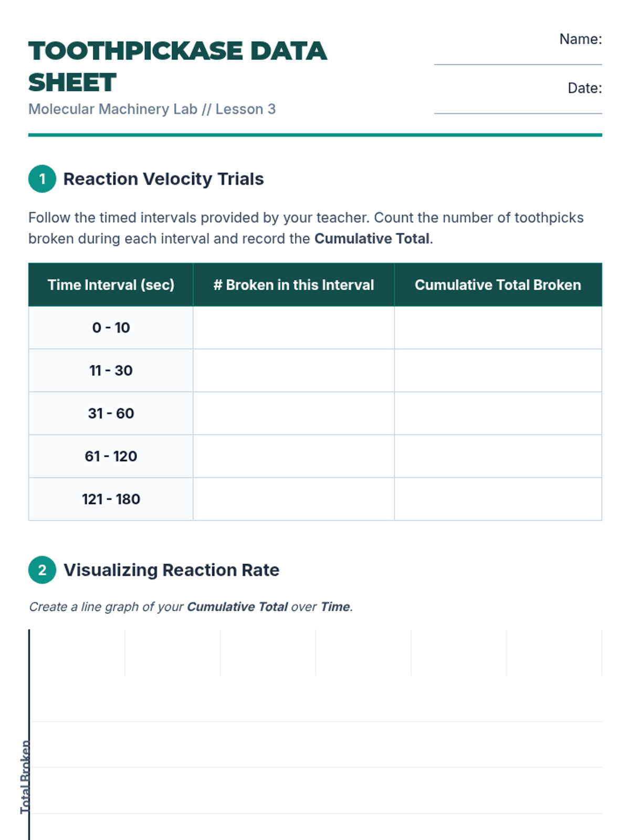This screenshot has height=840, width=630.
Task: Select the # Broken cell for 0 - 10
Action: pos(293,328)
